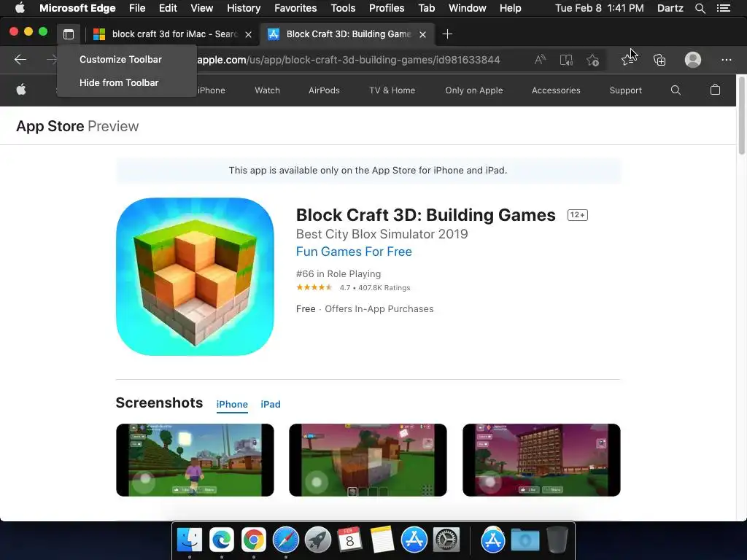This screenshot has height=560, width=747.
Task: Click the menu bar date and time
Action: pos(600,8)
